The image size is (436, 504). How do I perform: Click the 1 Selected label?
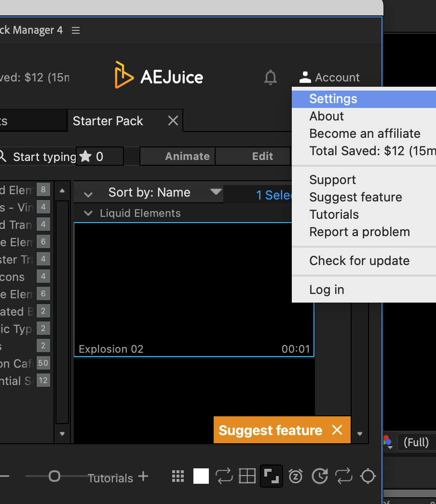click(274, 195)
